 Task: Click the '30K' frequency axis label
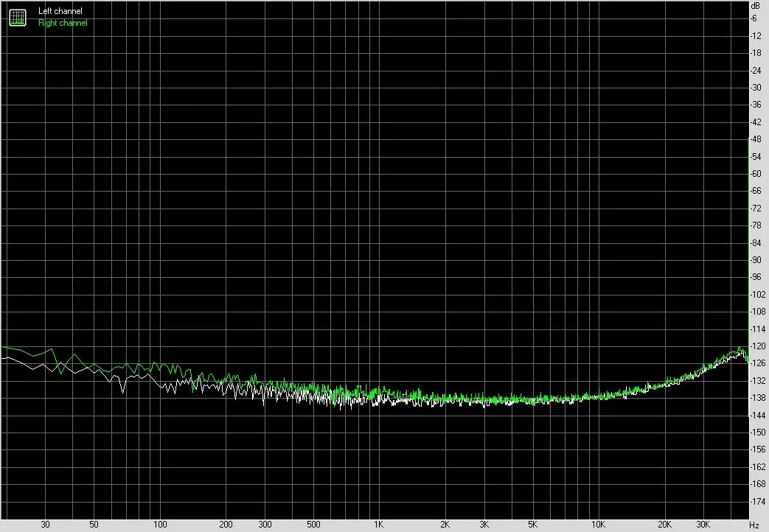point(703,525)
